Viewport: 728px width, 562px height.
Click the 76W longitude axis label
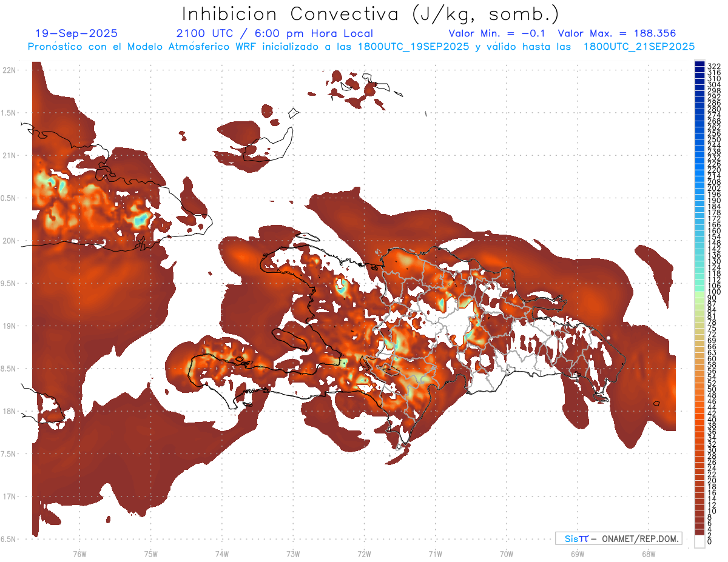[x=79, y=553]
